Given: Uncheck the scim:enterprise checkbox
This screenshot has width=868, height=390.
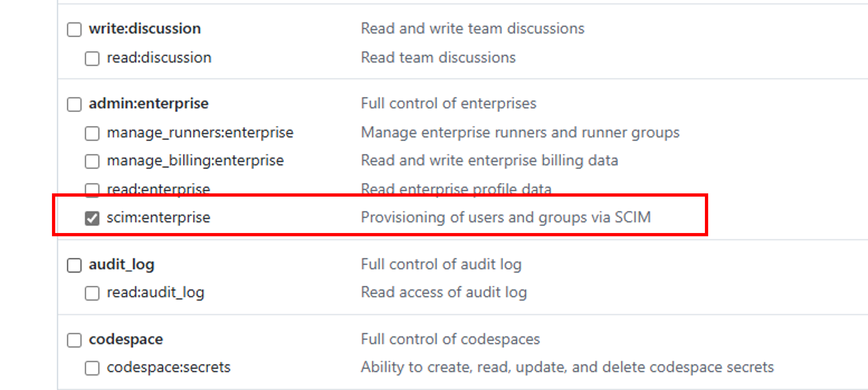Looking at the screenshot, I should click(x=92, y=218).
